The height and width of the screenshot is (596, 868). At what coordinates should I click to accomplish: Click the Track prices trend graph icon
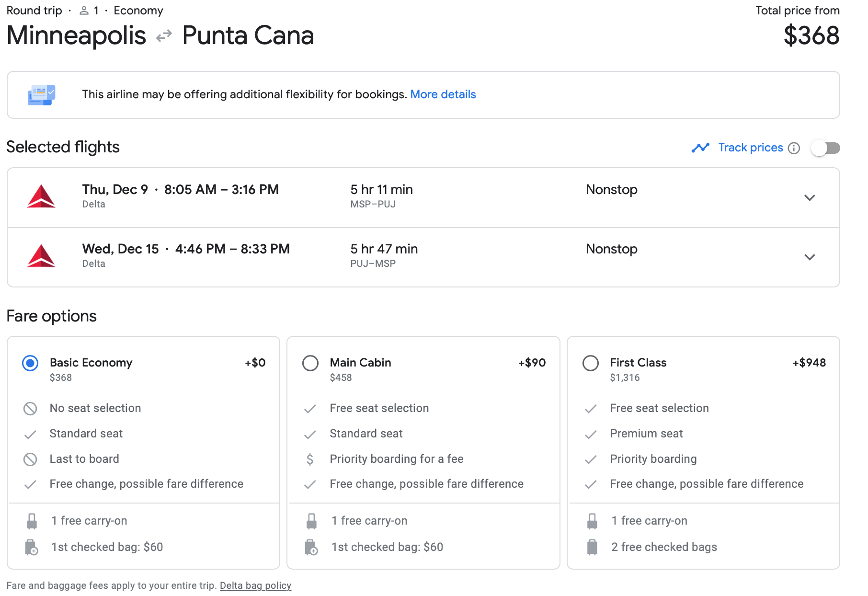(x=700, y=148)
